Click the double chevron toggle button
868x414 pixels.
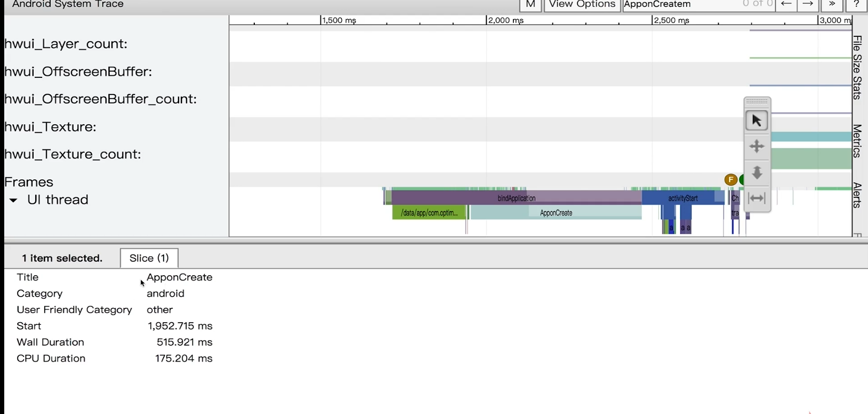pyautogui.click(x=832, y=4)
